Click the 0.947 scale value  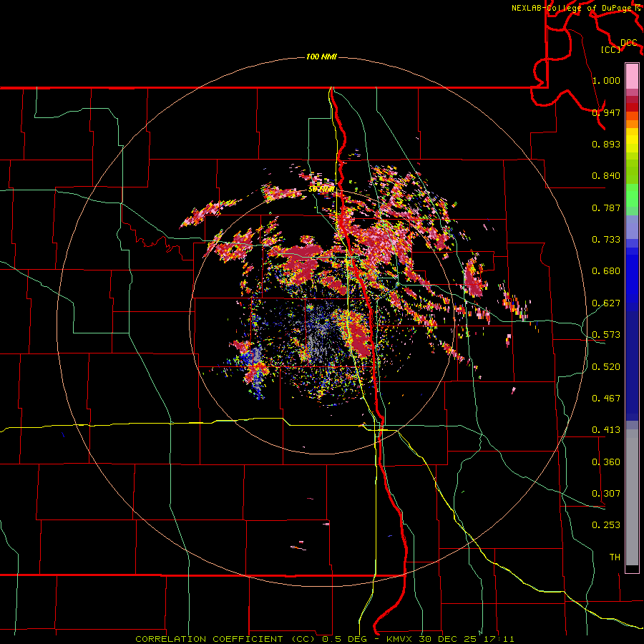click(x=606, y=112)
